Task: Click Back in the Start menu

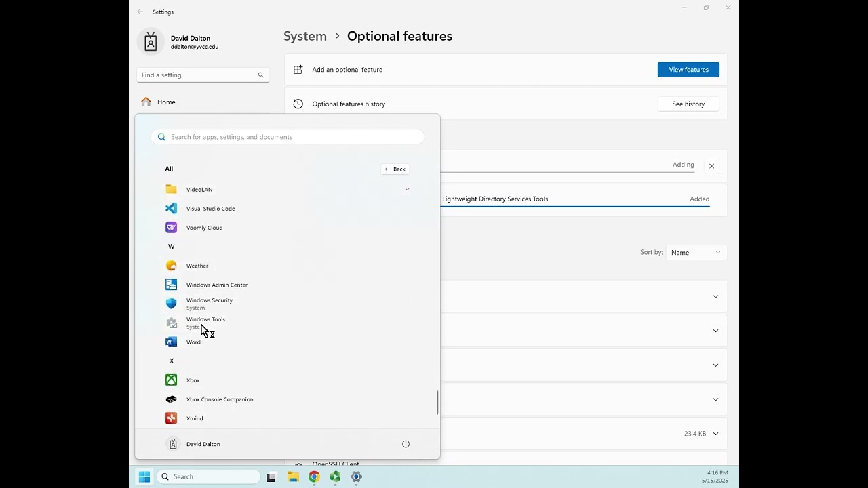Action: [x=395, y=169]
